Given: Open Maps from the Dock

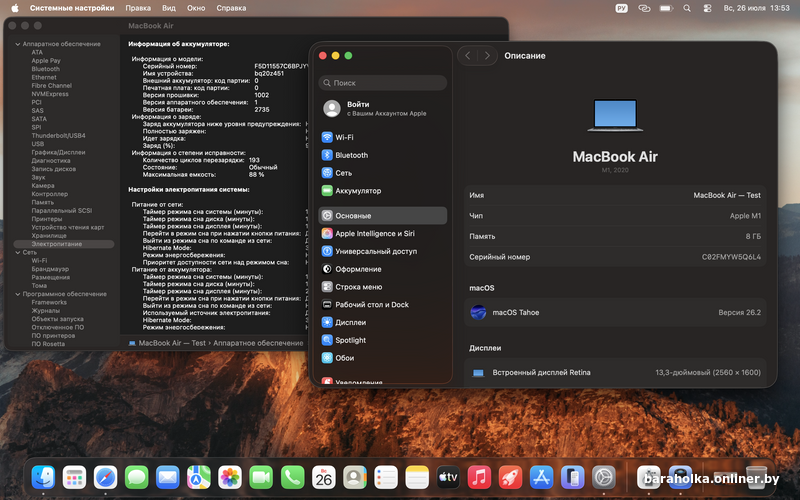Looking at the screenshot, I should coord(199,478).
